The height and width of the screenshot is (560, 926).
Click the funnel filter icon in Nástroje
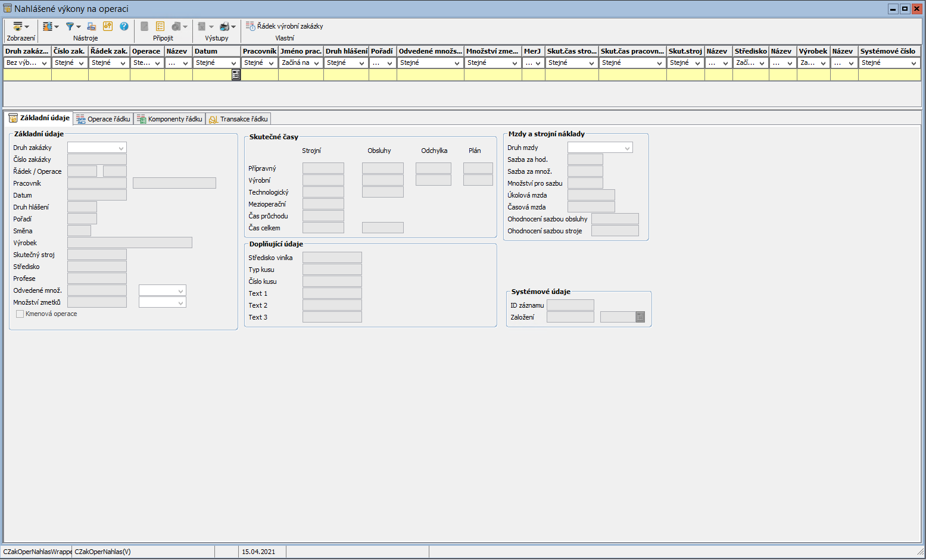70,27
